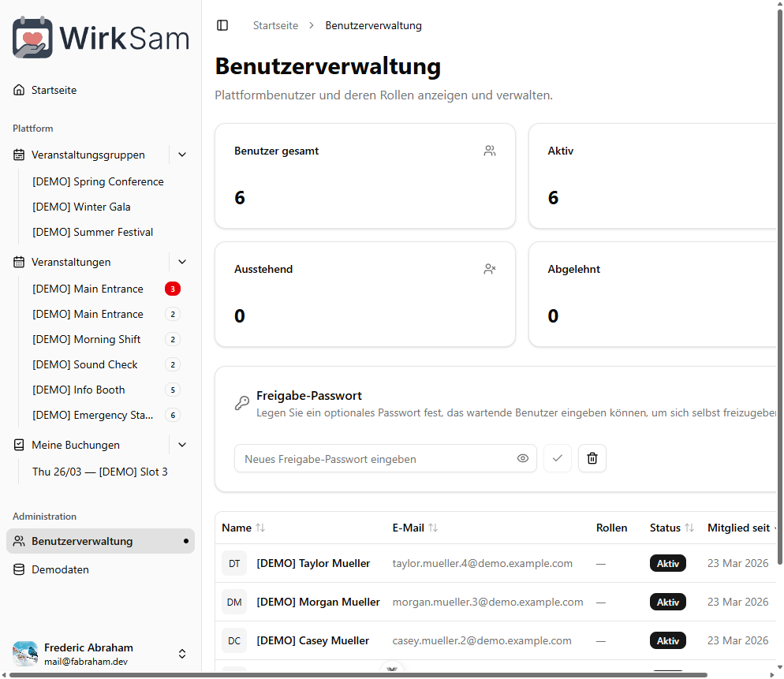Open booking Thu 26/03 — [DEMO] Slot 3
784x679 pixels.
click(100, 472)
